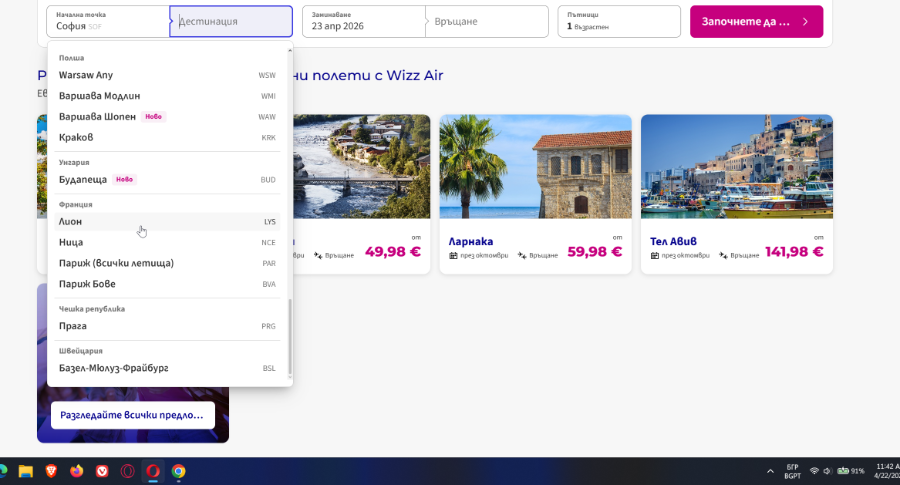The image size is (900, 485).
Task: Click the Ново badge next to Варшава Шопен
Action: point(153,117)
